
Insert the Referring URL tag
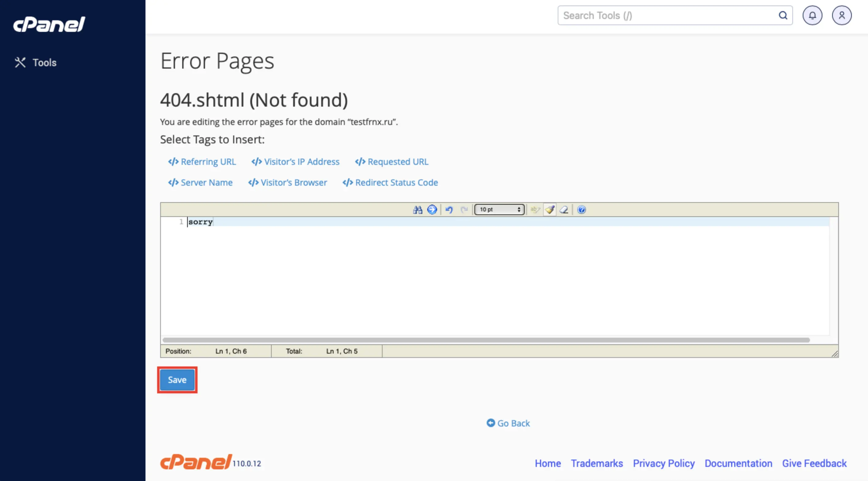pos(202,162)
